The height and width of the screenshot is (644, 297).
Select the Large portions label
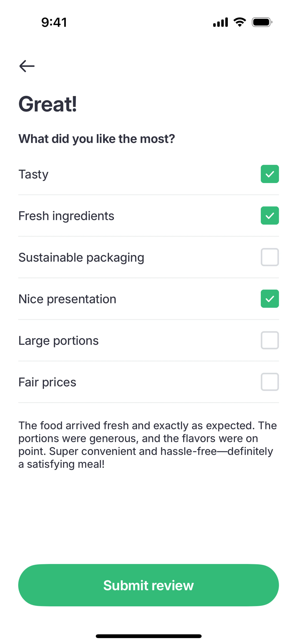click(x=58, y=341)
